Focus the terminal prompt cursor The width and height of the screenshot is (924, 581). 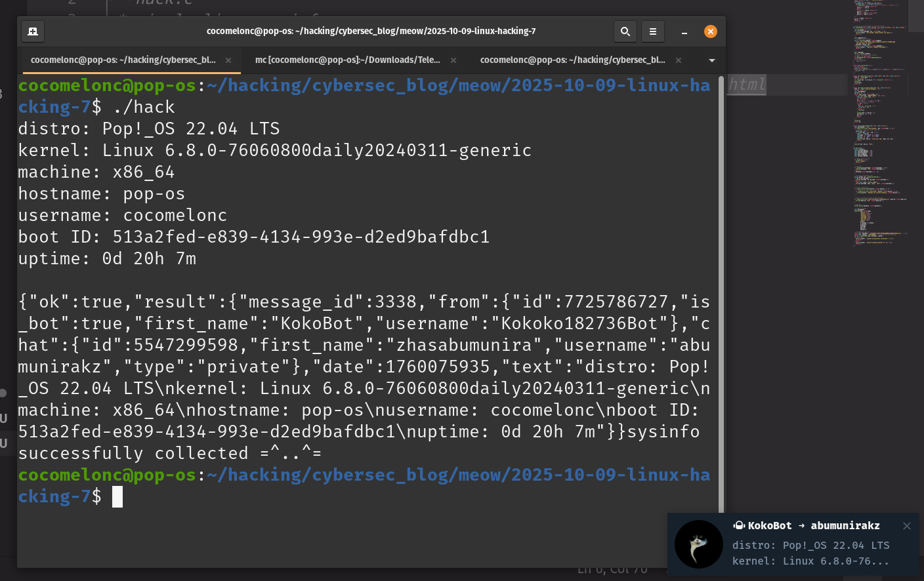(117, 497)
